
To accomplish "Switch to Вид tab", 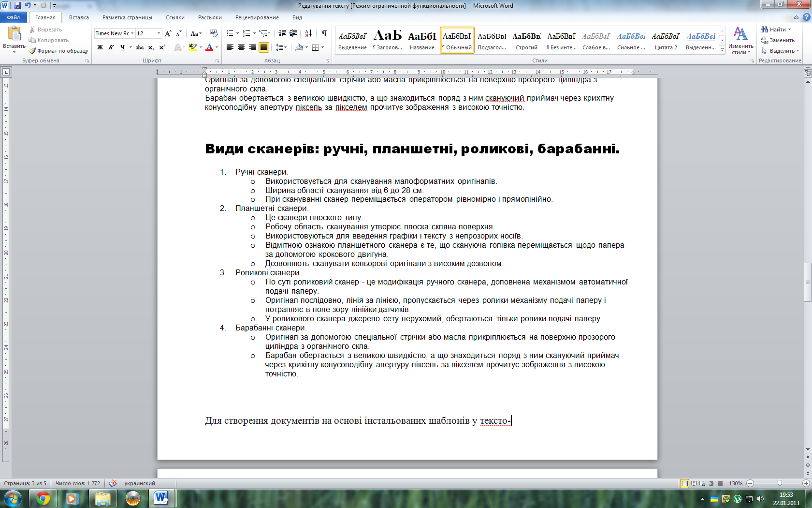I will tap(297, 17).
